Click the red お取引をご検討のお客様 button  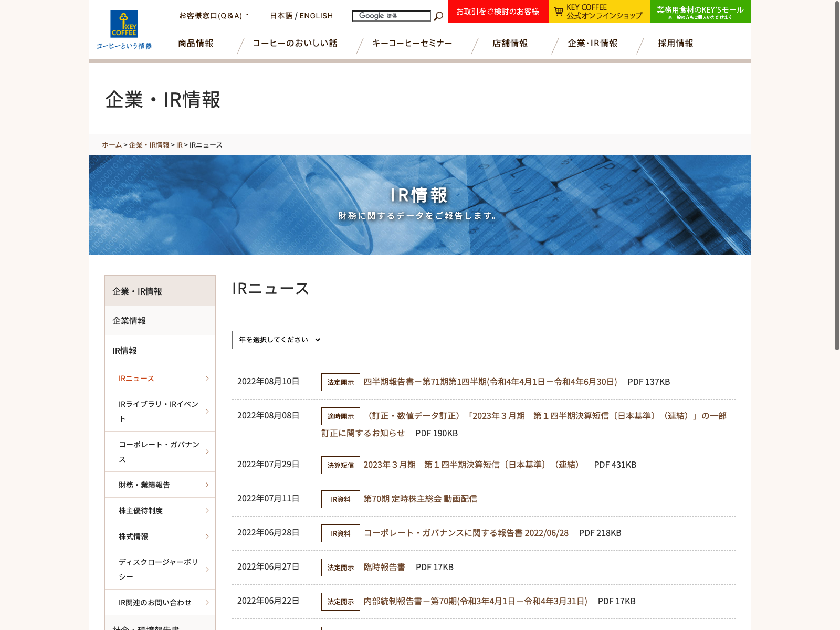tap(498, 12)
